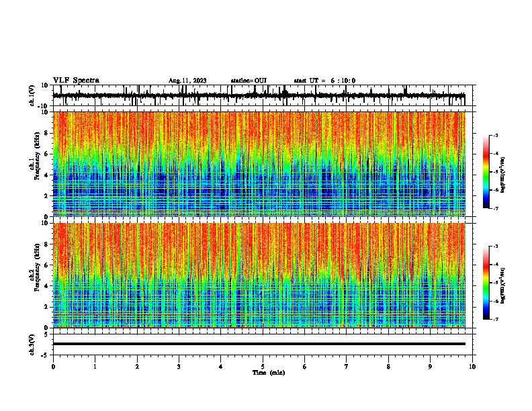Click the ch.3 flat black trace line
532x411 pixels.
(259, 344)
